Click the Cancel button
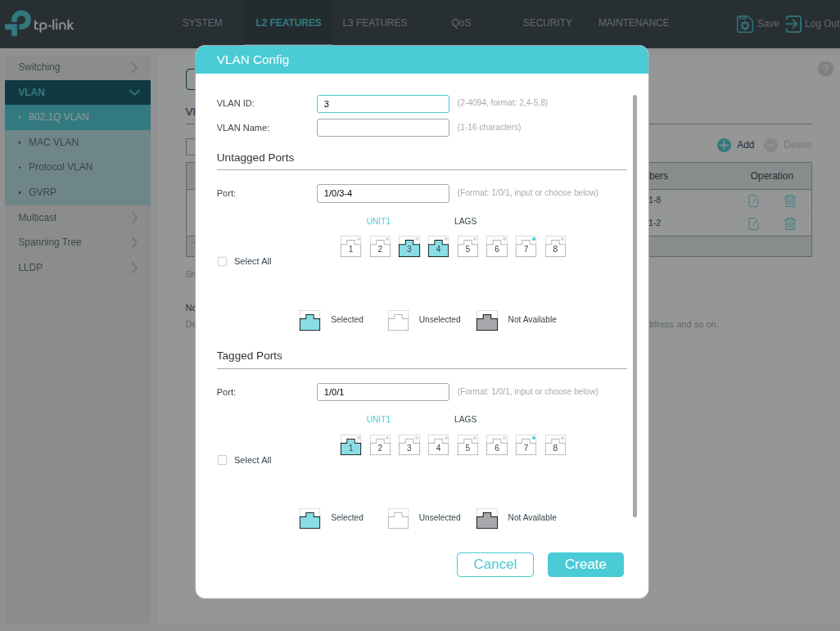The image size is (840, 631). 495,565
